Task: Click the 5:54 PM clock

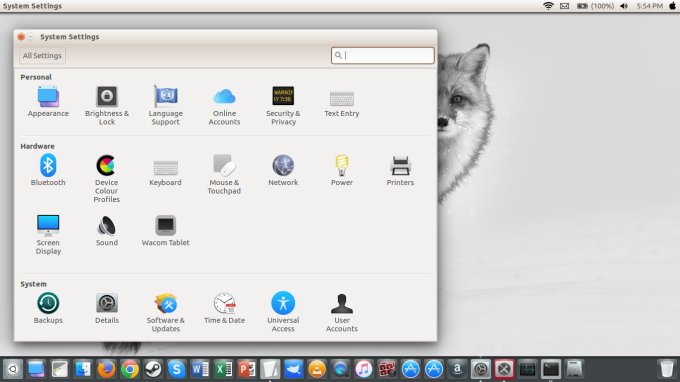Action: coord(649,6)
